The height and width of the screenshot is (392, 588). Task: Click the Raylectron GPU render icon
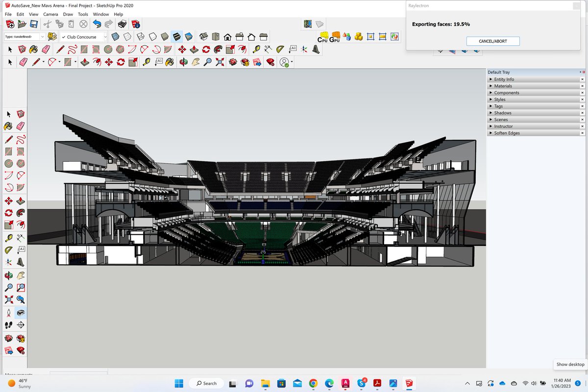(x=335, y=37)
